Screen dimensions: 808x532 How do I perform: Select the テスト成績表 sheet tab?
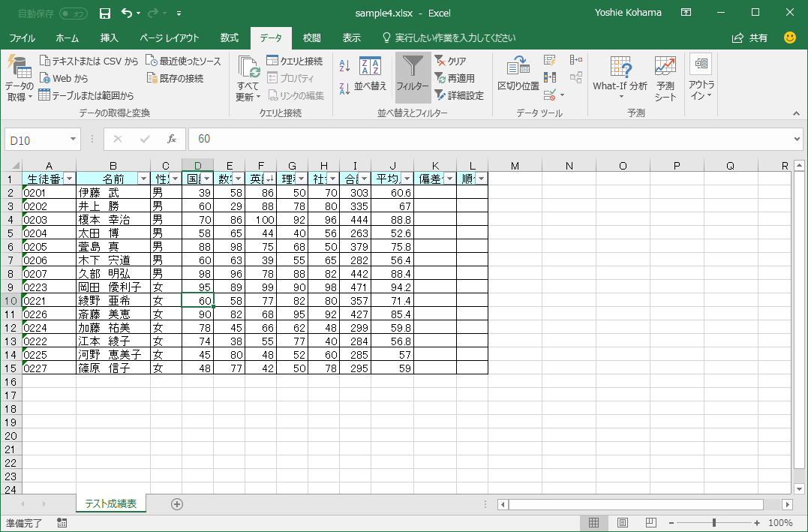pyautogui.click(x=111, y=504)
